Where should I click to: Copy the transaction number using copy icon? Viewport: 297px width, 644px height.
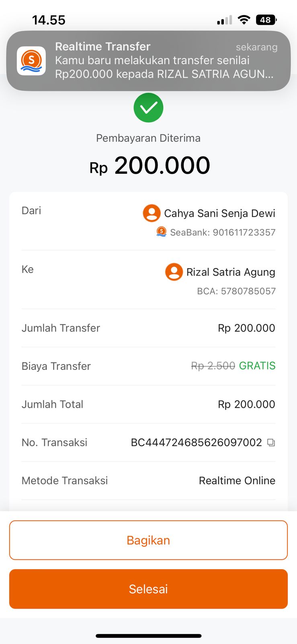271,442
